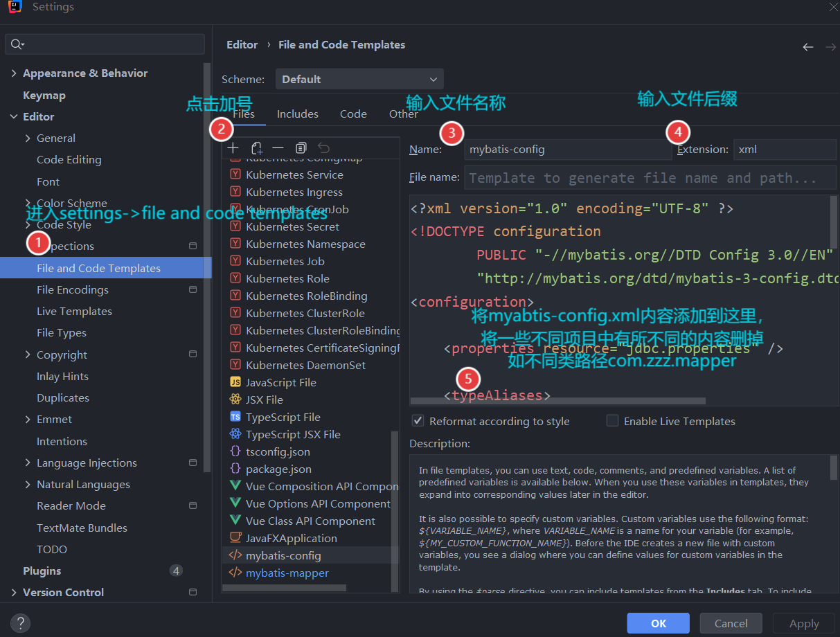840x637 pixels.
Task: Click the settings search box
Action: tap(105, 44)
